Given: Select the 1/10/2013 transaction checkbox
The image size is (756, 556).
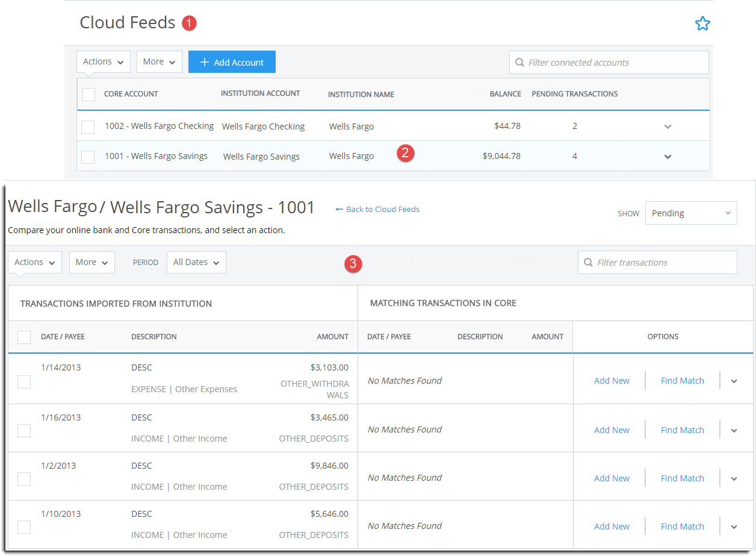Looking at the screenshot, I should click(24, 526).
